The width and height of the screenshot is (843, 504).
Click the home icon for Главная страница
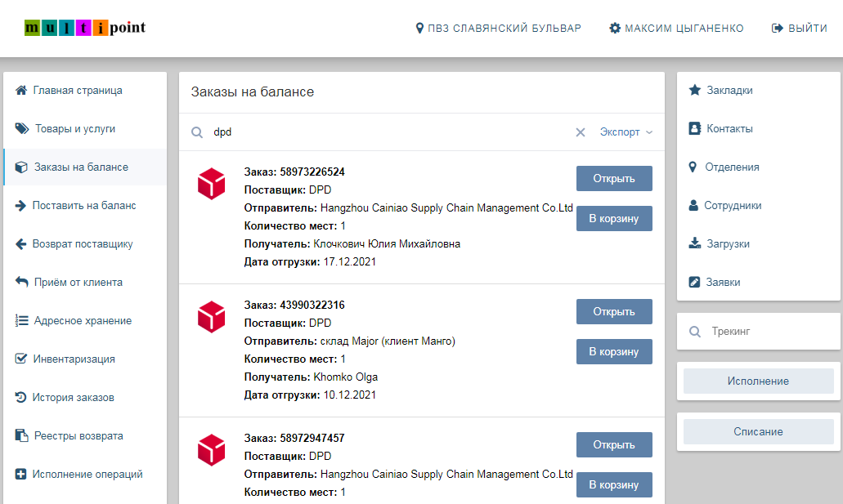(x=21, y=91)
